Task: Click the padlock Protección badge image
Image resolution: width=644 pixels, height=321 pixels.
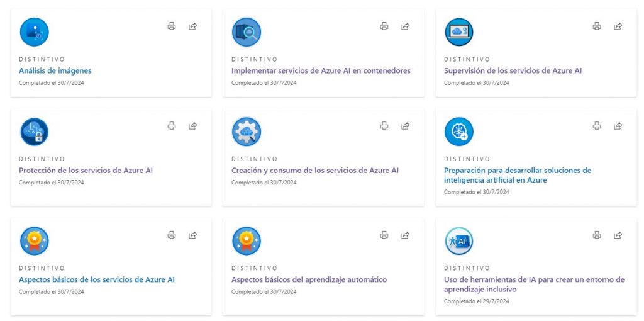Action: coord(34,132)
